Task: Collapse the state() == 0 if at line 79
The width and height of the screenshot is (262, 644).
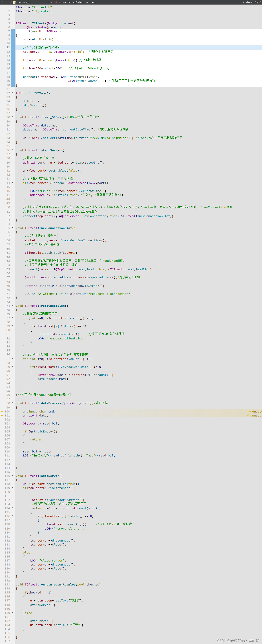Action: pos(13,326)
